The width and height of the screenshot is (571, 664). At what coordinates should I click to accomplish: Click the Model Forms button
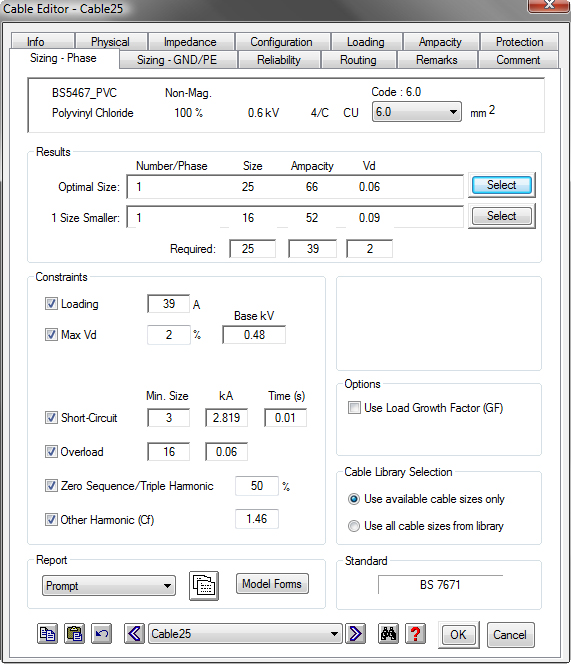click(272, 584)
